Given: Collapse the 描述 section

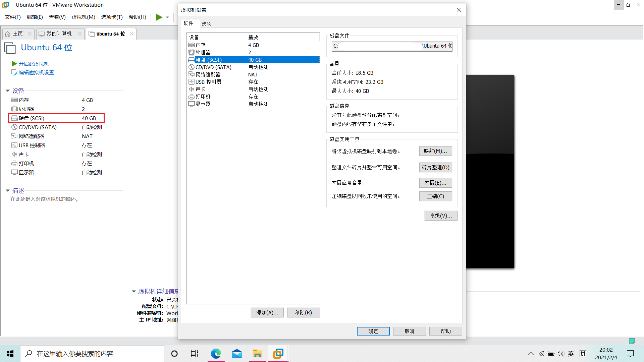Looking at the screenshot, I should [x=7, y=190].
